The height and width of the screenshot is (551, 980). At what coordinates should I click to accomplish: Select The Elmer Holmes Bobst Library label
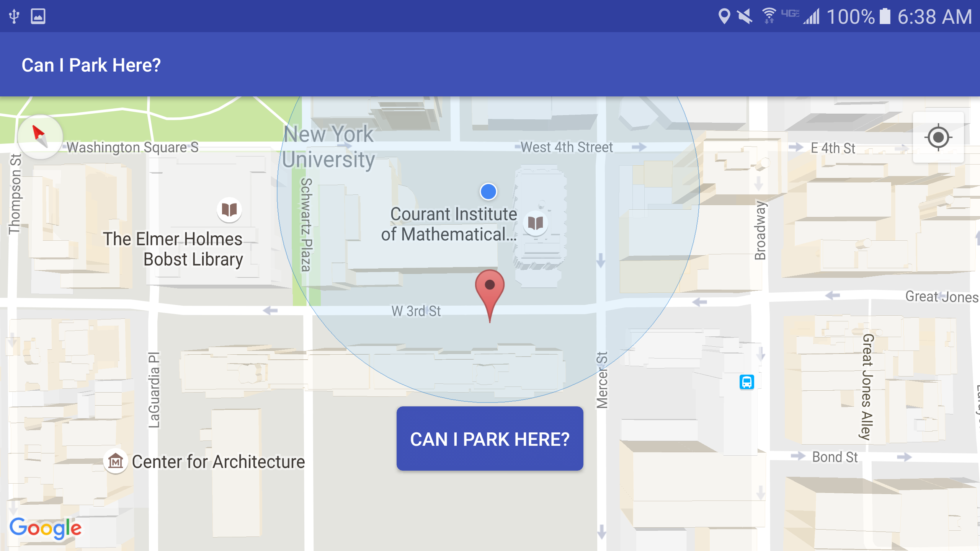tap(173, 249)
